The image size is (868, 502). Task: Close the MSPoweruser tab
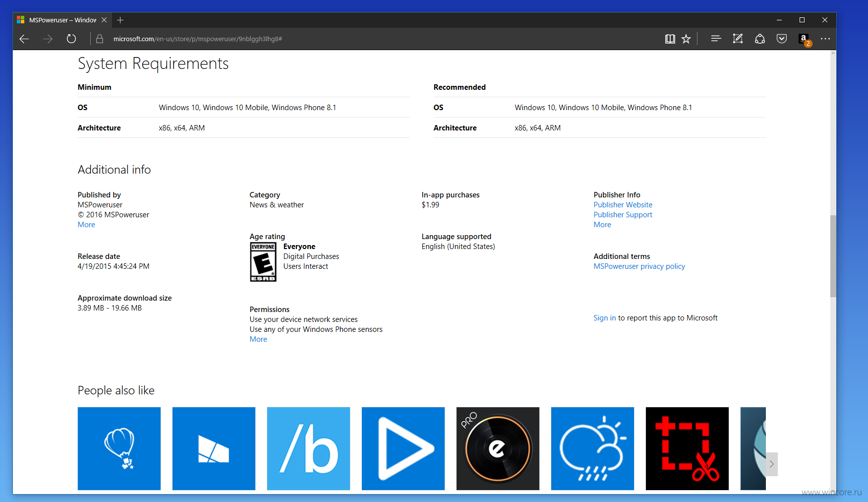(104, 20)
